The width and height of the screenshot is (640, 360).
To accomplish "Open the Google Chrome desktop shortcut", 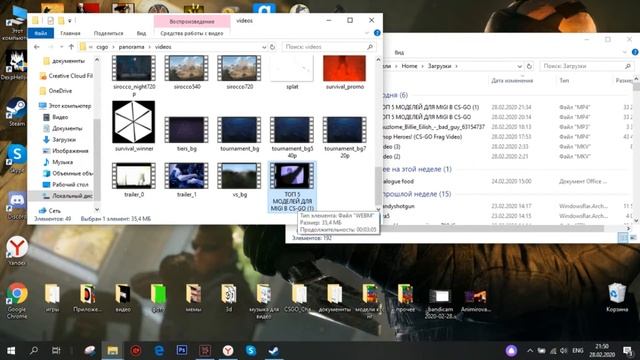I will (17, 300).
